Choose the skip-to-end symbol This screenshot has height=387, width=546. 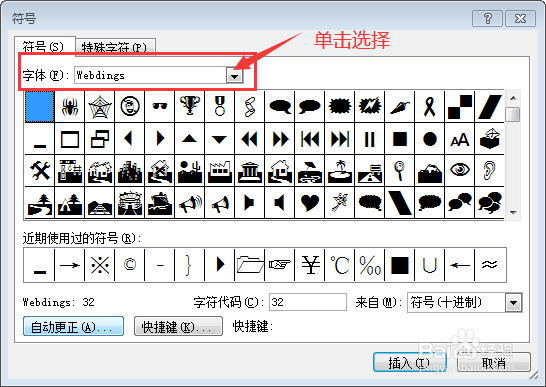[x=340, y=139]
